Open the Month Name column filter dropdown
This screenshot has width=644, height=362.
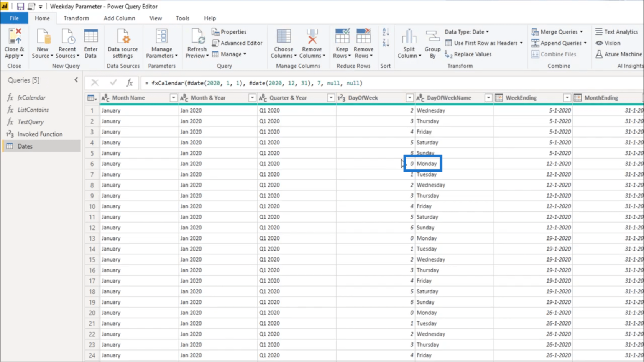click(173, 98)
